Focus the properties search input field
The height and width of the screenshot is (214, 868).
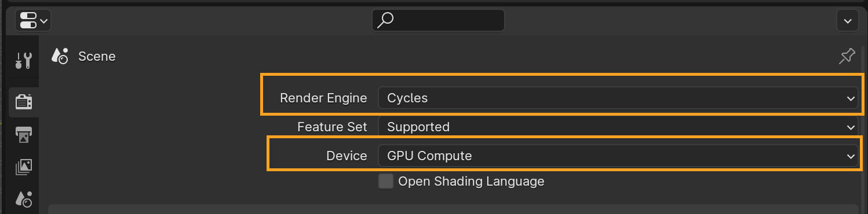[x=438, y=21]
